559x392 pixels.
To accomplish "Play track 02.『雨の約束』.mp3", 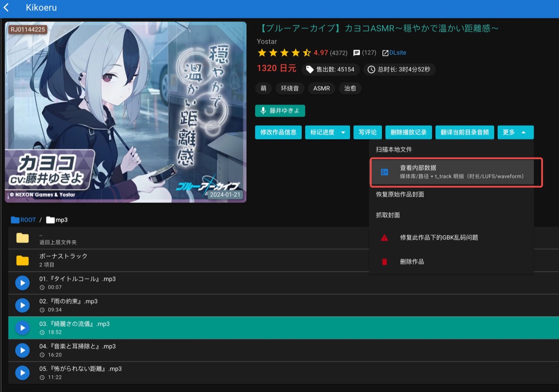I will click(x=22, y=305).
